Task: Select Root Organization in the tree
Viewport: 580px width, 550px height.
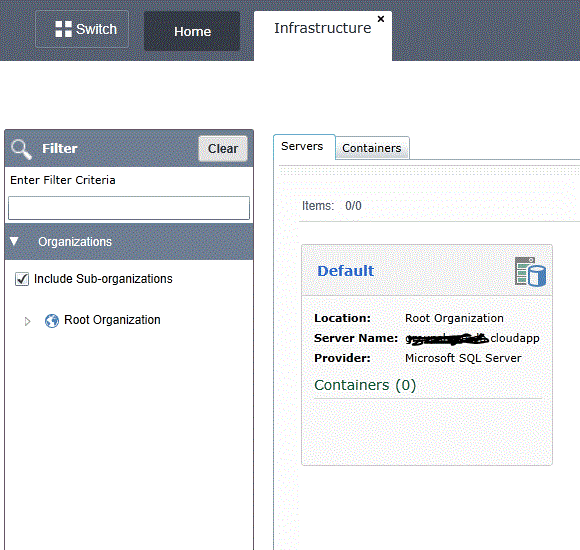Action: 112,320
